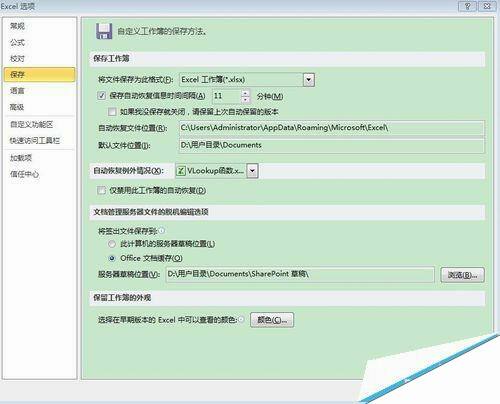The width and height of the screenshot is (500, 404).
Task: Select the 保存 category in sidebar
Action: click(x=39, y=75)
